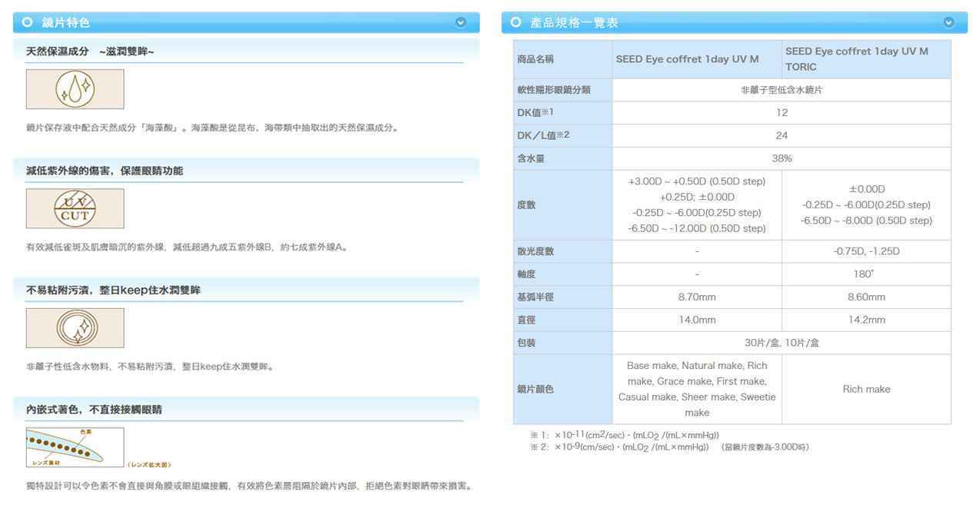Click the (レンズ拡大図) caption
The image size is (980, 508).
coord(149,464)
